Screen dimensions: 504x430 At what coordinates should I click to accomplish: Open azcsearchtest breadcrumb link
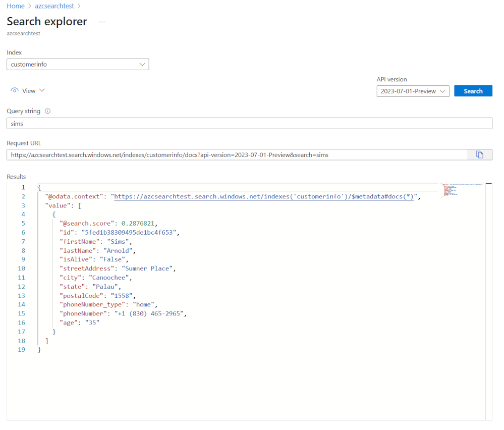click(x=53, y=6)
